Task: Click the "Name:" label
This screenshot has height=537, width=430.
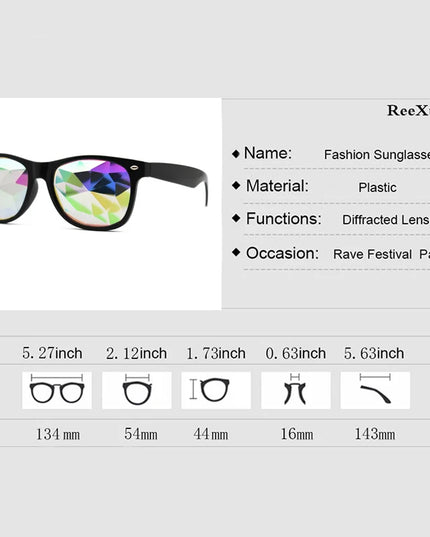Action: [x=268, y=153]
